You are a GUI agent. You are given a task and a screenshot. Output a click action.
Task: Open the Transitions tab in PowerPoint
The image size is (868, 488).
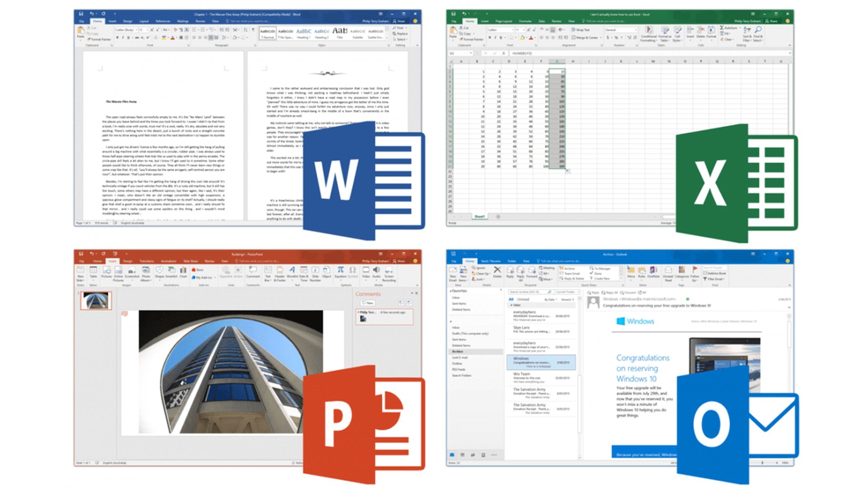coord(146,261)
